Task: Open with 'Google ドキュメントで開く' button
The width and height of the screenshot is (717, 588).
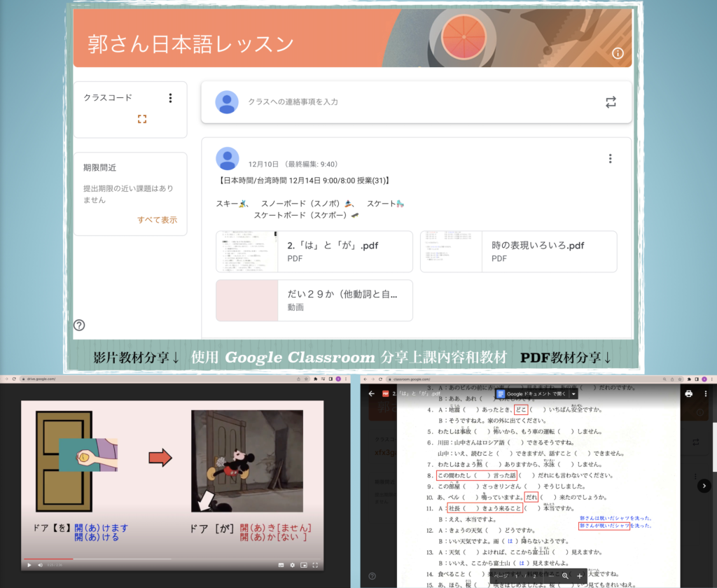Action: click(x=532, y=394)
